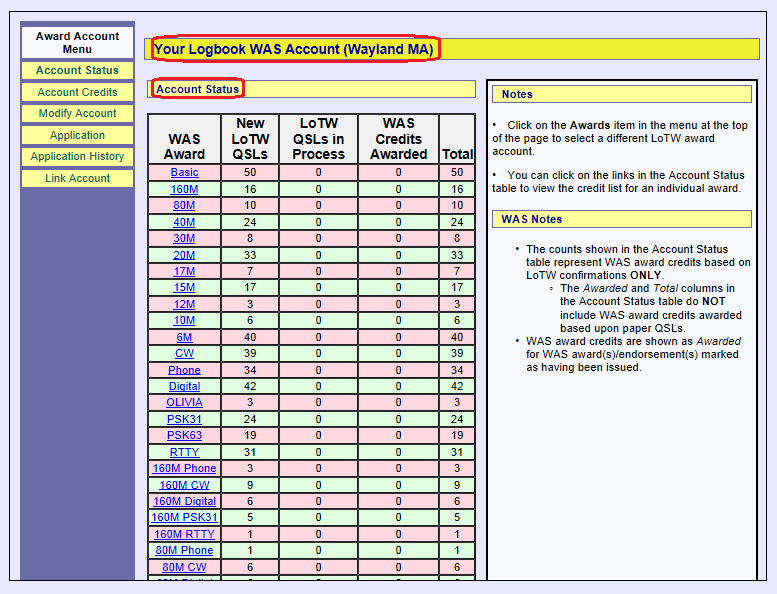
Task: Open the 160M PSK31 award link
Action: pos(184,518)
